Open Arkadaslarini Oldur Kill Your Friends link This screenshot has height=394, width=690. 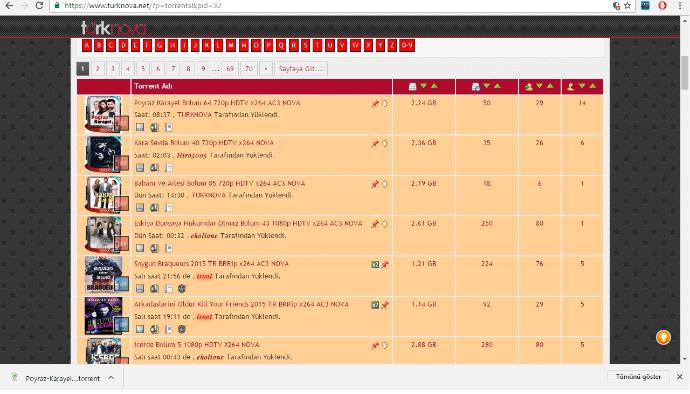click(x=241, y=304)
